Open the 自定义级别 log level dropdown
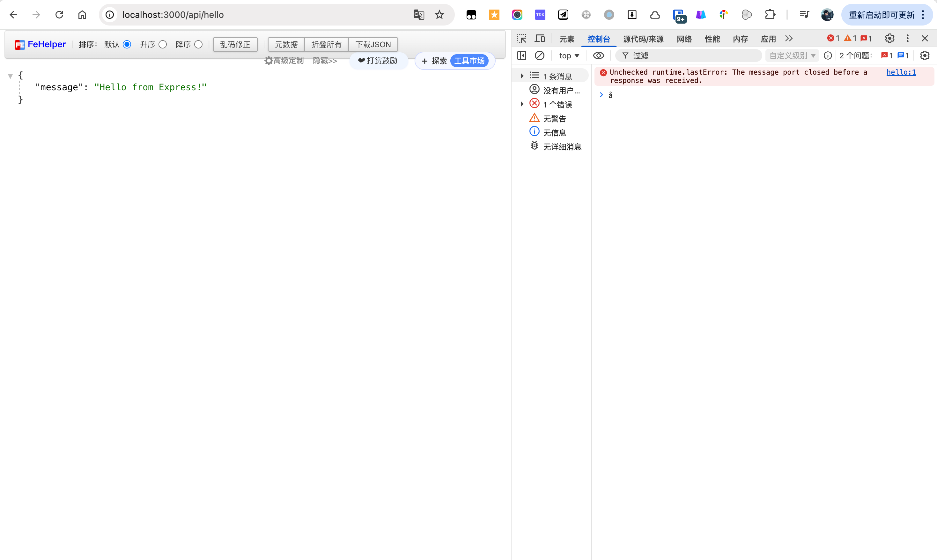Screen dimensions: 937x560 pos(792,55)
